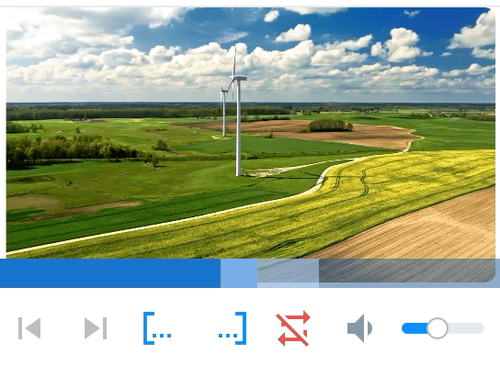Lower volume by clicking the blue slider portion
This screenshot has width=500, height=365.
click(415, 328)
